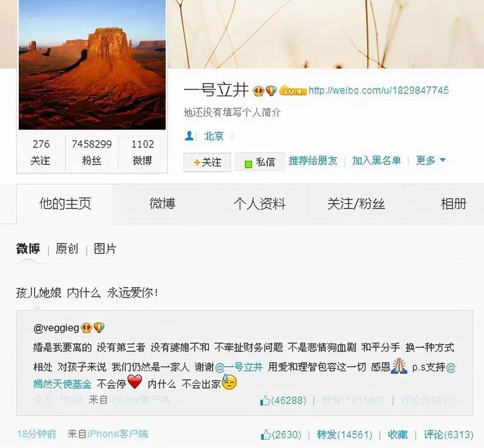This screenshot has width=484, height=448.
Task: Switch to the 个人资料 tab
Action: coord(260,204)
